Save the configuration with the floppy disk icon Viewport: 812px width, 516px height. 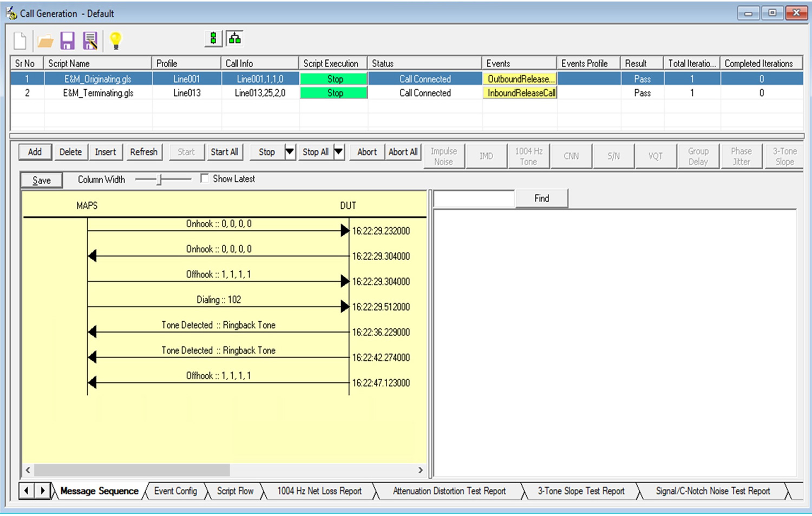point(67,40)
